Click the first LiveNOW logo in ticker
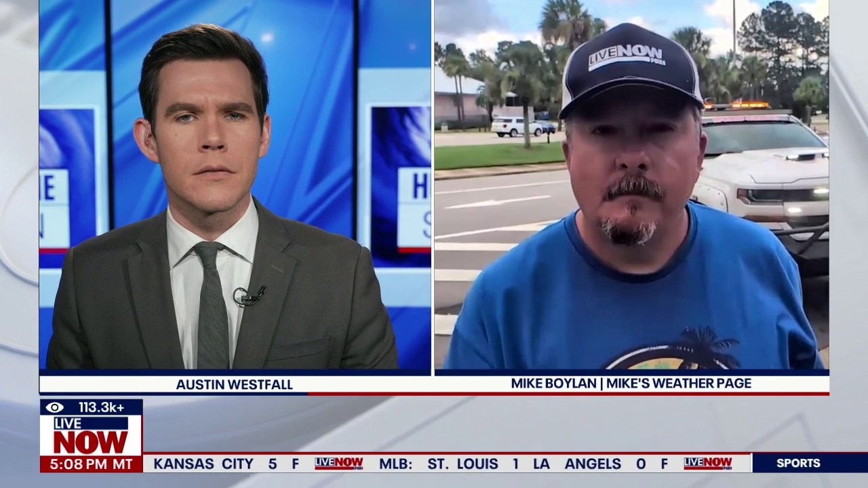The width and height of the screenshot is (868, 488). [x=338, y=464]
